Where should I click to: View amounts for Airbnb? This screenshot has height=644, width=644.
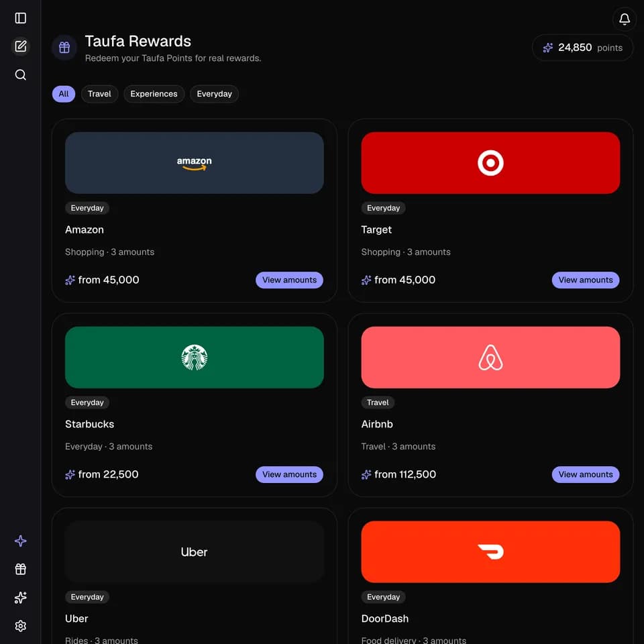click(x=585, y=474)
